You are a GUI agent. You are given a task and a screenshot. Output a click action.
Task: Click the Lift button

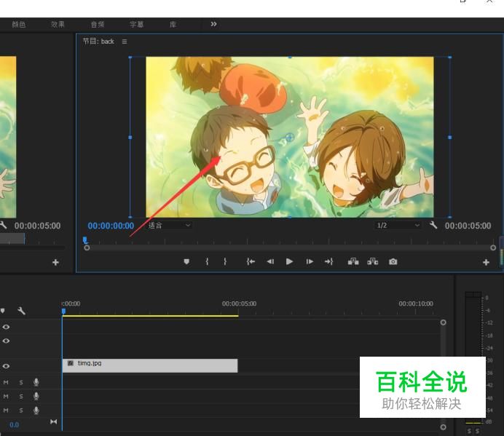353,261
